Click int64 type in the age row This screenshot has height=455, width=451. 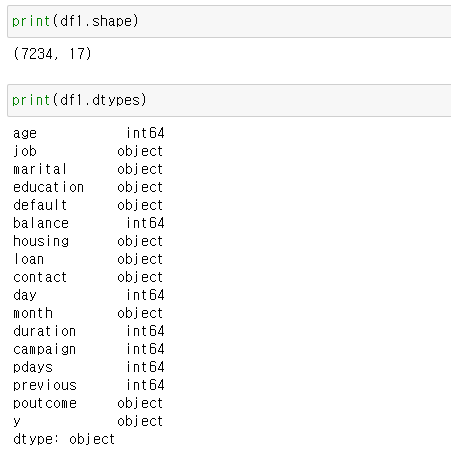145,133
